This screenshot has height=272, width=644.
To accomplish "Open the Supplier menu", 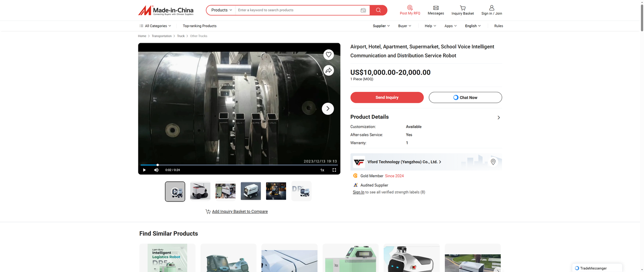I will click(381, 26).
